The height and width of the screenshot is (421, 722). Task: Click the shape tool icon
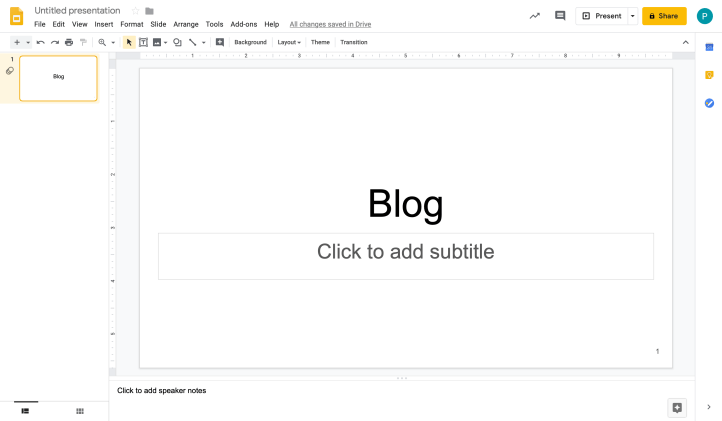click(x=177, y=42)
